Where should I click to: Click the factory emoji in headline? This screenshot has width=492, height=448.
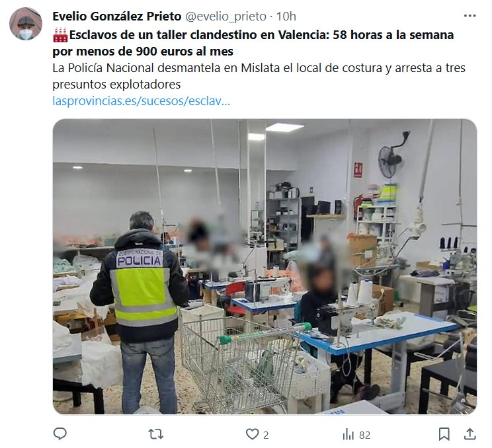(60, 35)
